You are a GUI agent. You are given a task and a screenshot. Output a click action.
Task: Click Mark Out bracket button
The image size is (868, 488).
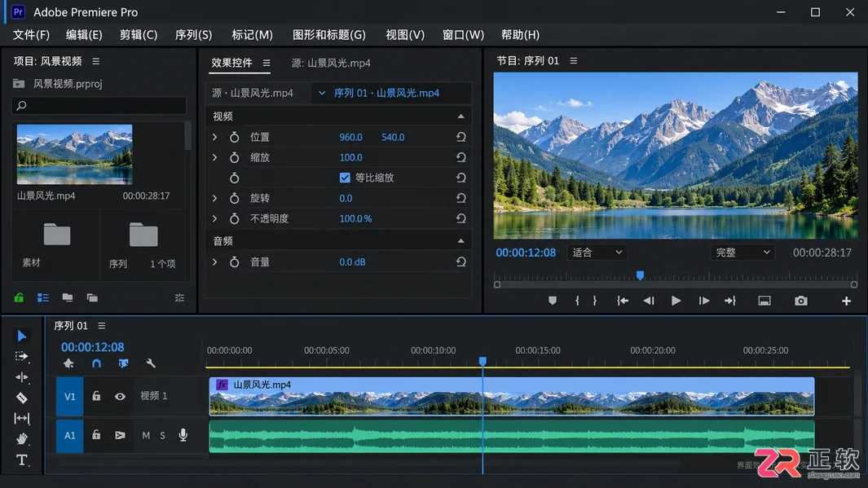tap(595, 301)
